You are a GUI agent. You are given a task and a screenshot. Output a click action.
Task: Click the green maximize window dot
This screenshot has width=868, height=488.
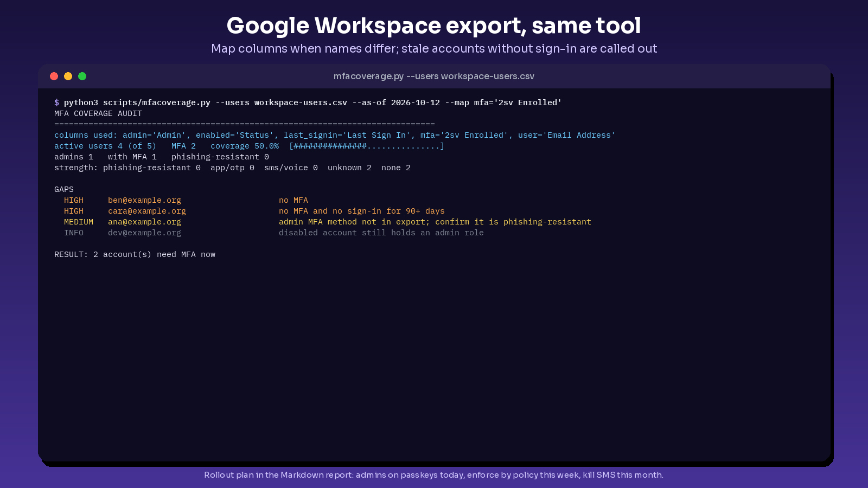[x=82, y=76]
